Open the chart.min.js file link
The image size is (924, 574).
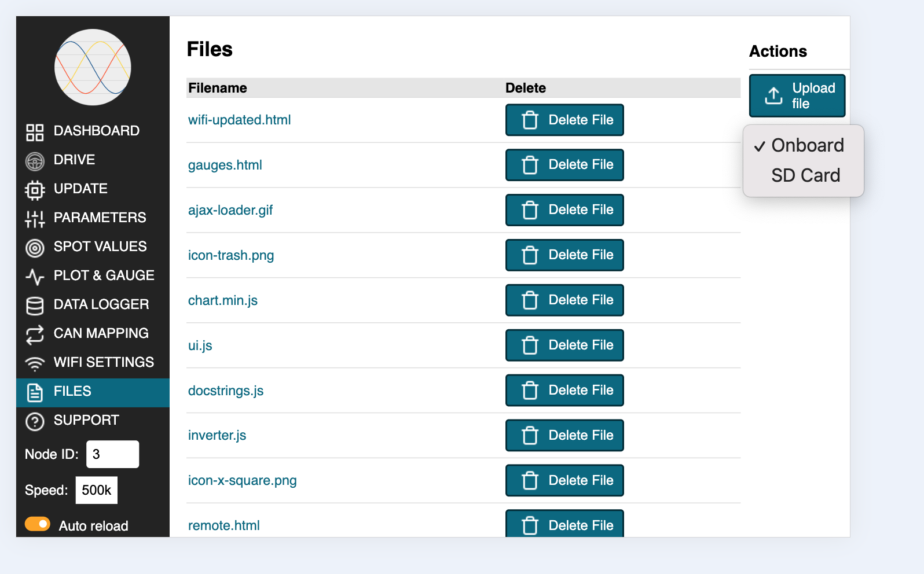pyautogui.click(x=223, y=300)
